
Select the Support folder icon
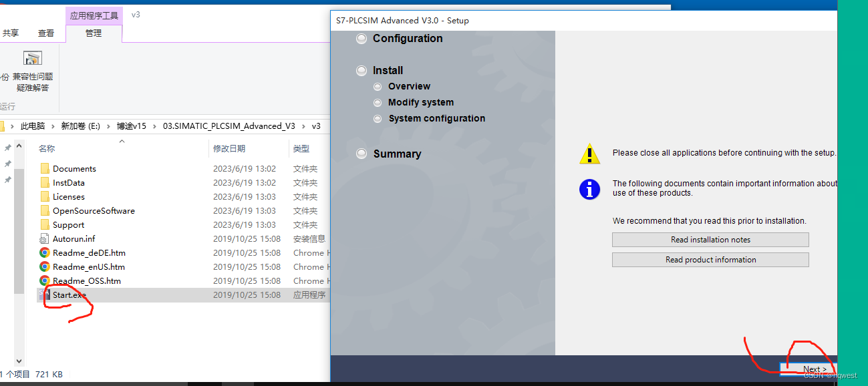(x=45, y=224)
